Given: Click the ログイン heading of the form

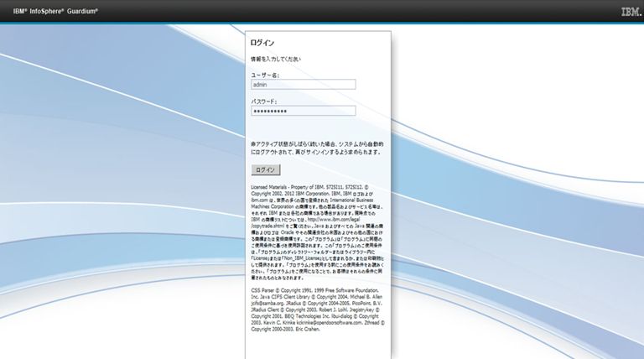Looking at the screenshot, I should pos(263,42).
